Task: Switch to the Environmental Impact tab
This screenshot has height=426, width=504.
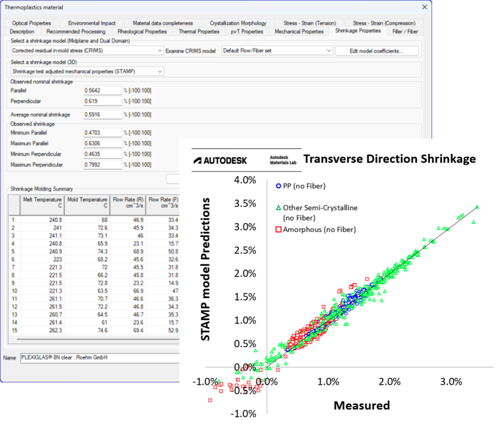Action: pyautogui.click(x=92, y=23)
